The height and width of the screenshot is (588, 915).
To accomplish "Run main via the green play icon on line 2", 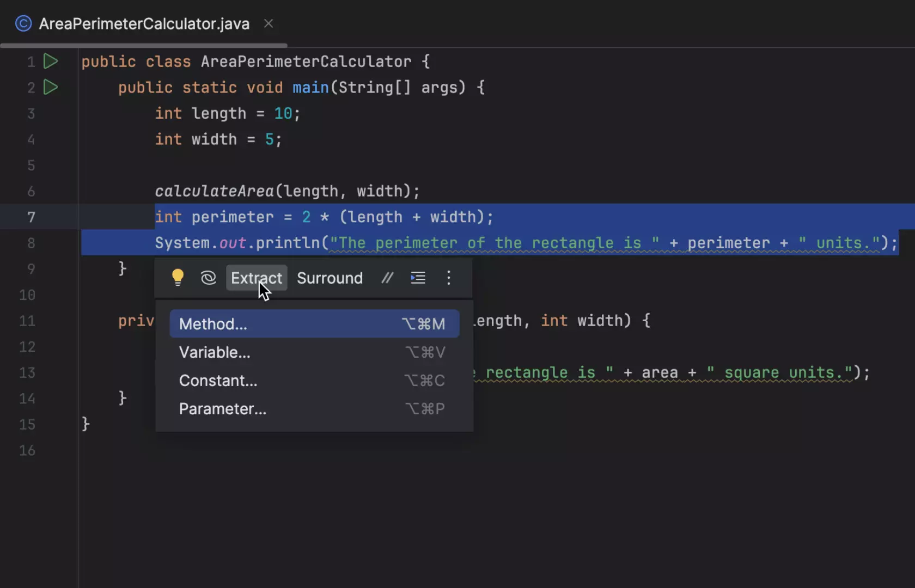I will click(x=50, y=87).
